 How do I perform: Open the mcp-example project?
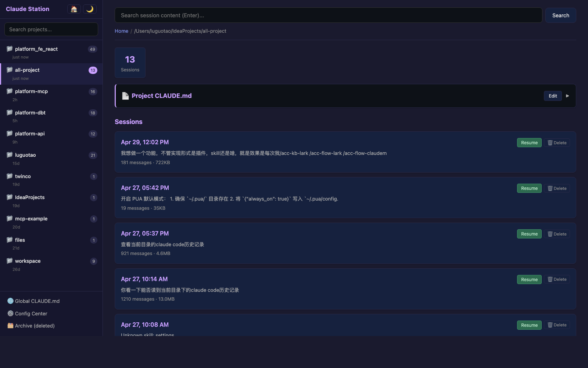(51, 223)
